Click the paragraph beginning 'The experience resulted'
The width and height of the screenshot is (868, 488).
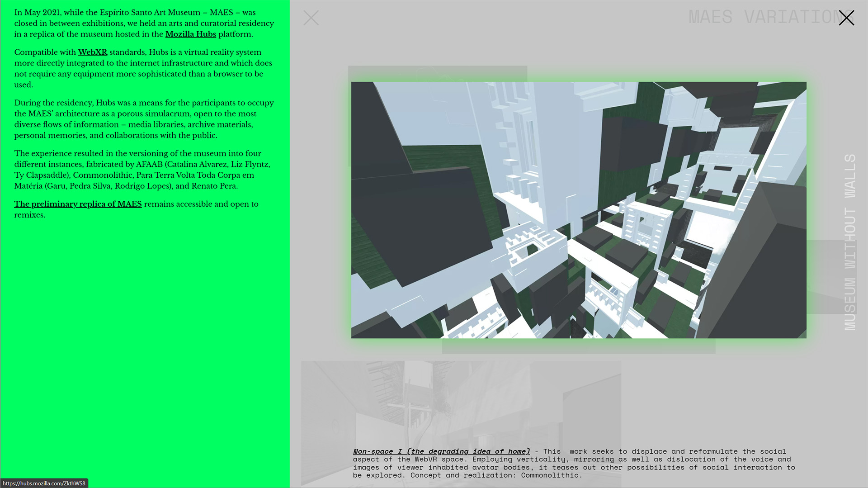[142, 170]
